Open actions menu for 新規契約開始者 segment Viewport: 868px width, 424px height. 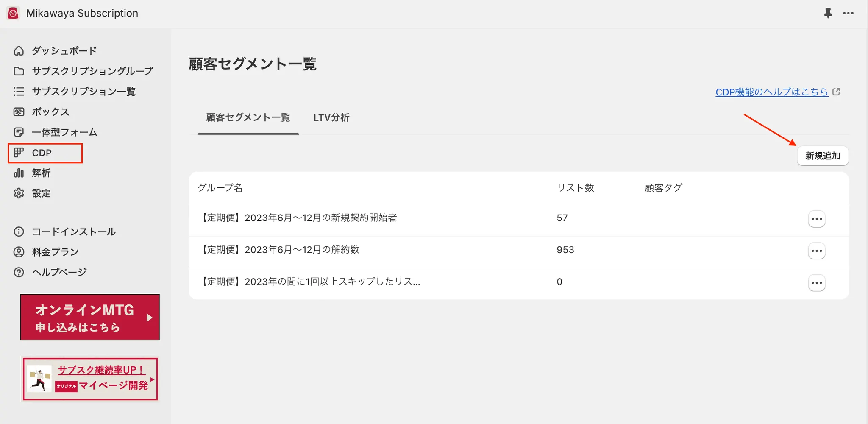pos(816,219)
